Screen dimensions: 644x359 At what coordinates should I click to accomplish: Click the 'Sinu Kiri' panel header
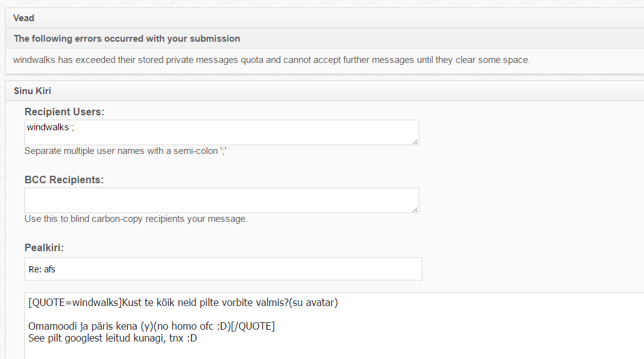[32, 91]
